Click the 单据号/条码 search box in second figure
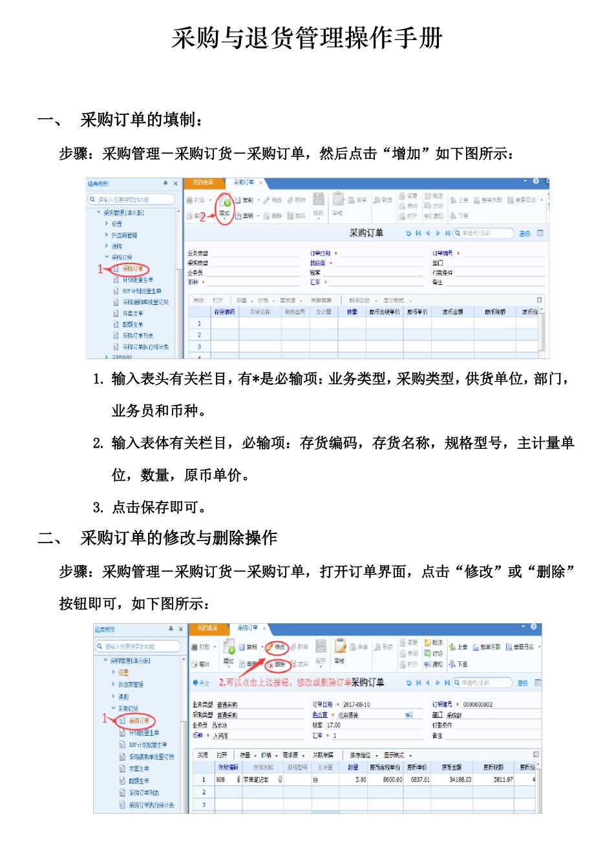 coord(482,683)
